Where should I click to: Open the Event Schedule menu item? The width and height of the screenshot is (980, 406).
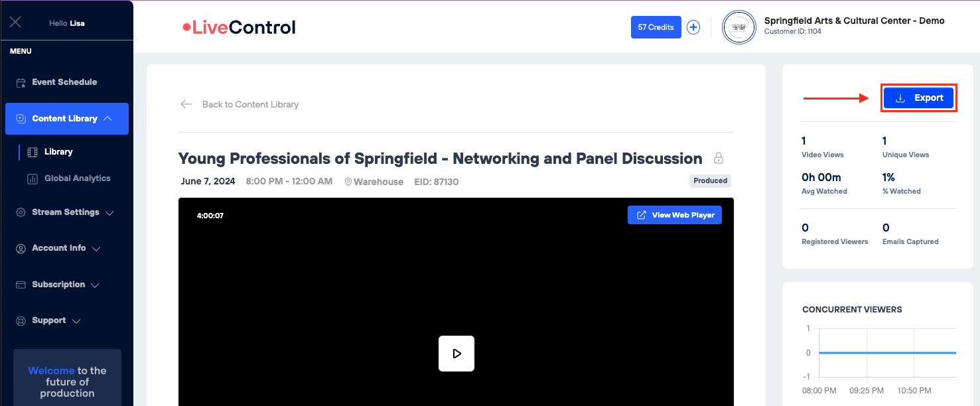[64, 82]
